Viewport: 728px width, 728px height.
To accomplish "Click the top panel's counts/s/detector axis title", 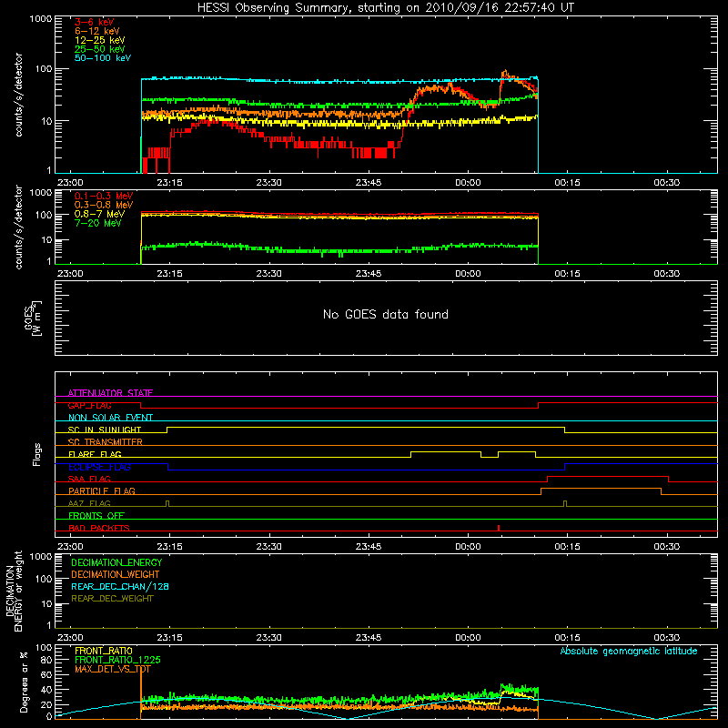I will coord(18,95).
